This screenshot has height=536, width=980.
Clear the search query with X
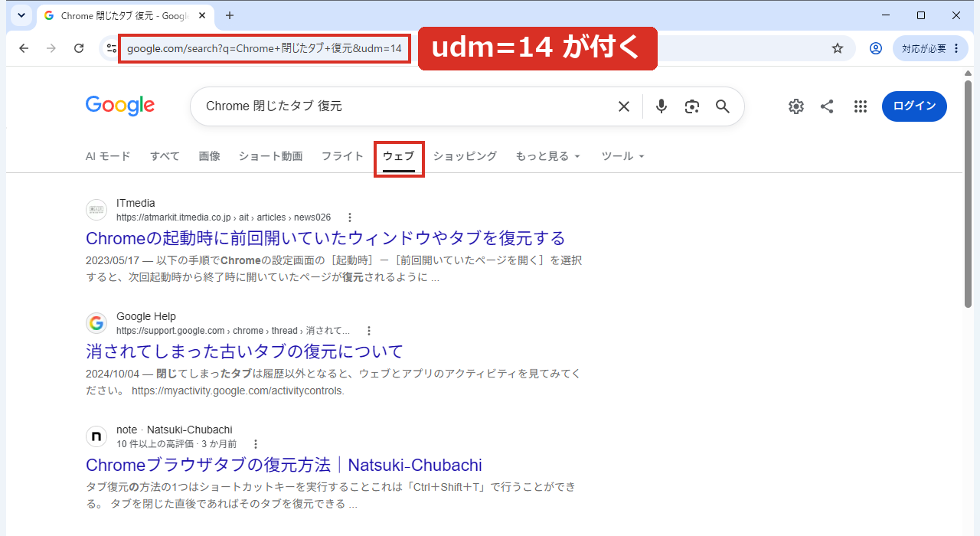(x=624, y=106)
